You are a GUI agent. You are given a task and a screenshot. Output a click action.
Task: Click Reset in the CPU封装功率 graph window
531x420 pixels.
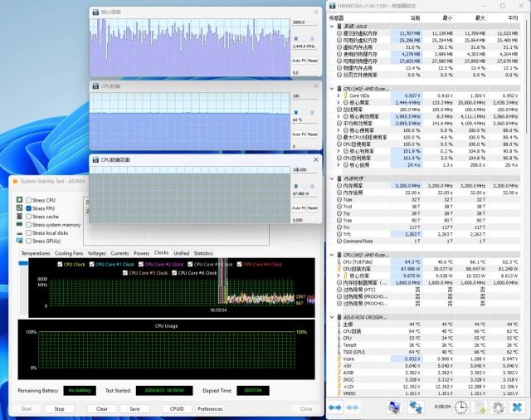(313, 208)
